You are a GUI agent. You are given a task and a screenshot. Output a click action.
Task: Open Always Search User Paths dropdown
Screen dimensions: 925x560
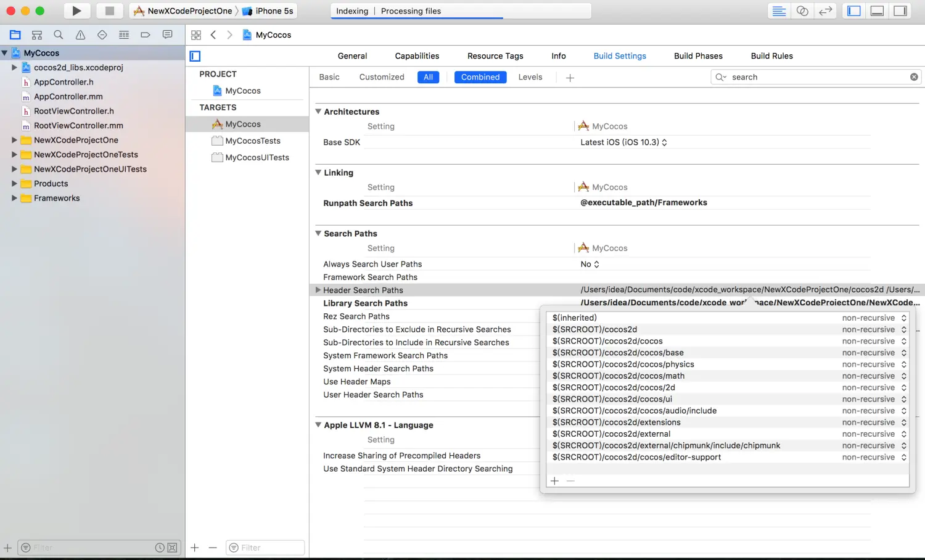pos(590,264)
